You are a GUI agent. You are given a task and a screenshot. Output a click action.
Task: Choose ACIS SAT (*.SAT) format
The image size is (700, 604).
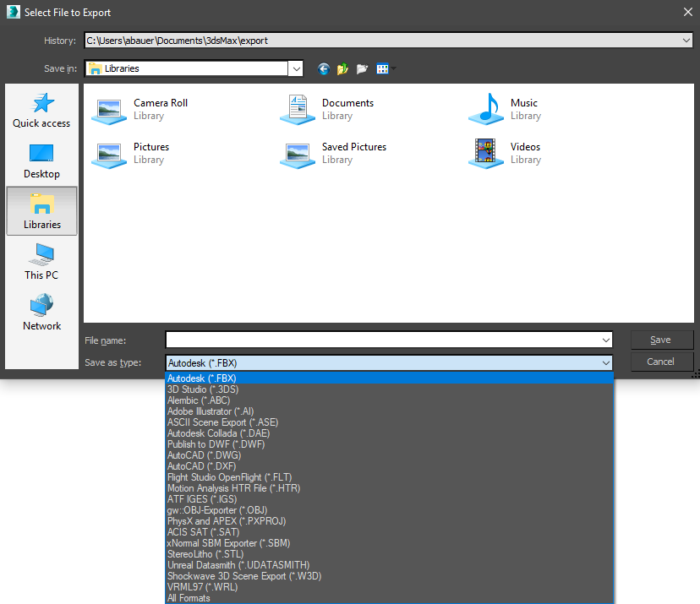pos(389,532)
